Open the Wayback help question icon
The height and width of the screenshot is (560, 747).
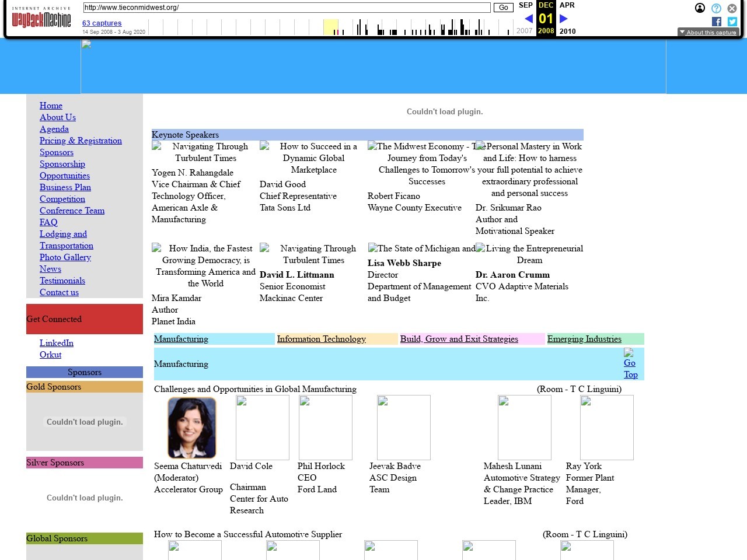716,8
